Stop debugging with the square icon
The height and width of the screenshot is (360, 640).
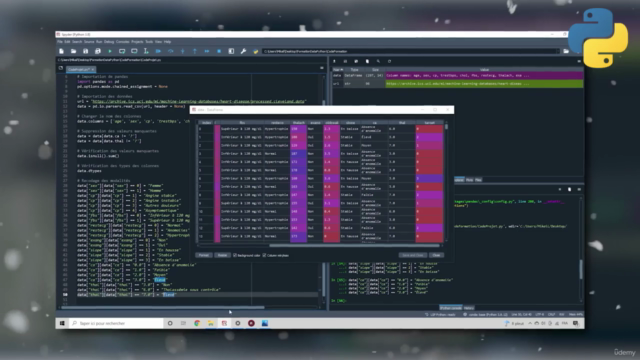219,51
